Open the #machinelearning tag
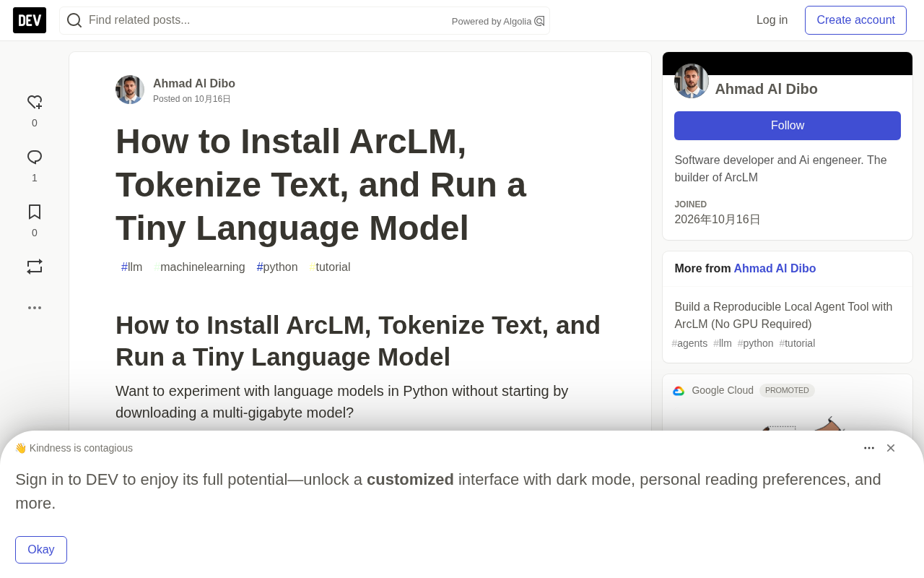Screen dimensions: 924x578 (200, 267)
